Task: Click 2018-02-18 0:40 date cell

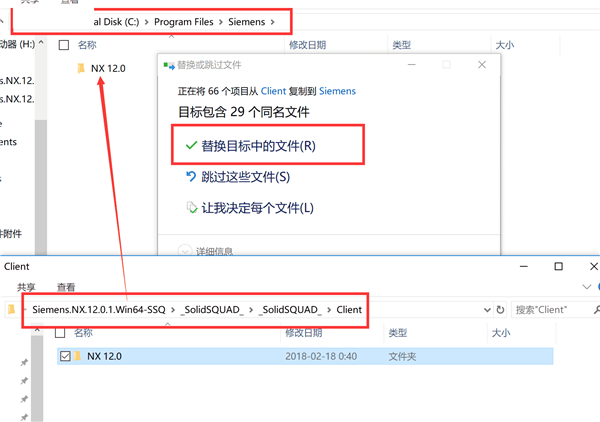Action: 321,357
